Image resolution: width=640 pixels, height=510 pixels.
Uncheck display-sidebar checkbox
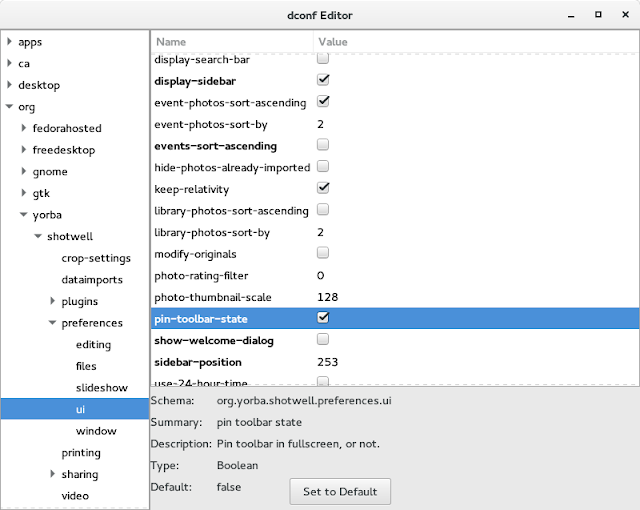[323, 80]
